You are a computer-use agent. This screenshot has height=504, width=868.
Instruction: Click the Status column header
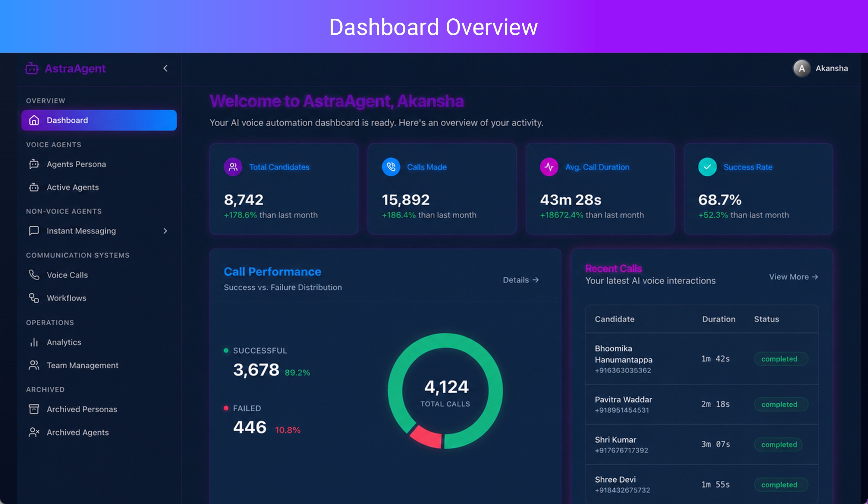[766, 319]
